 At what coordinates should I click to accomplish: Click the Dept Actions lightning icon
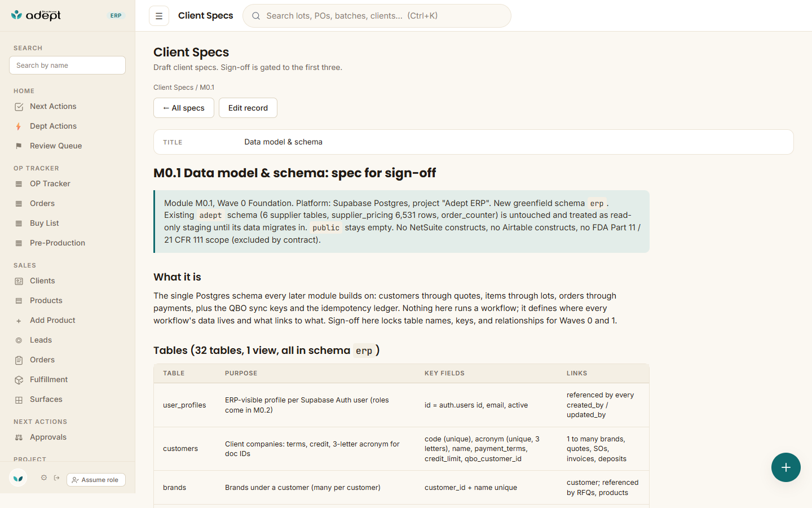click(19, 126)
